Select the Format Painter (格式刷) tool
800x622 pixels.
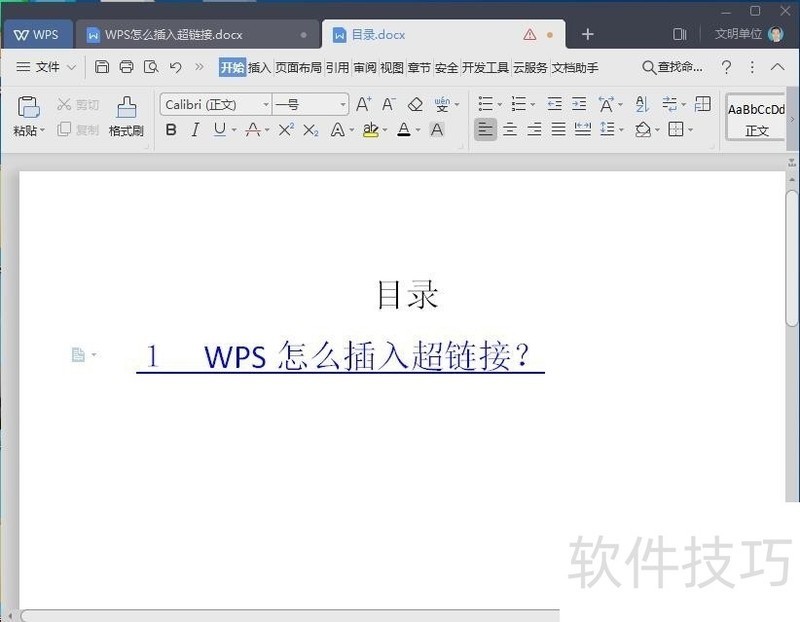(x=125, y=117)
